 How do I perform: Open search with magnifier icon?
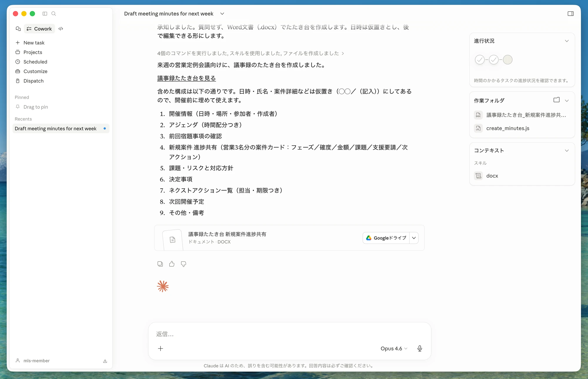point(54,14)
